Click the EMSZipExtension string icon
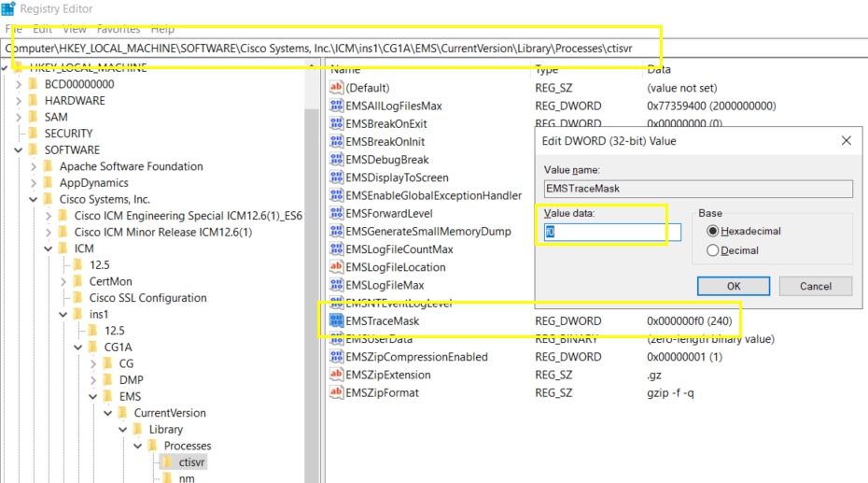The height and width of the screenshot is (483, 868). pos(336,375)
